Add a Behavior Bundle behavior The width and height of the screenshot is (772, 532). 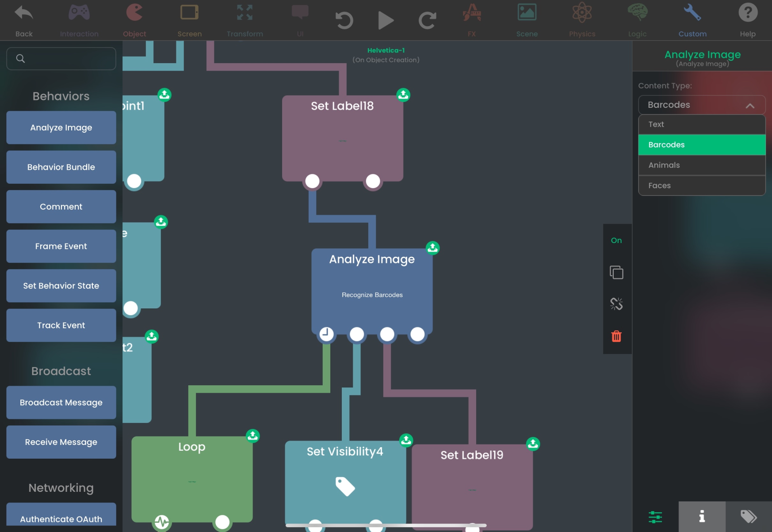point(61,167)
